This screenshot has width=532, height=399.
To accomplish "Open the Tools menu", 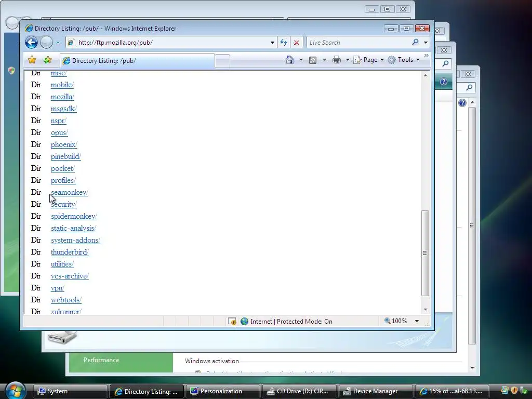I will point(404,60).
